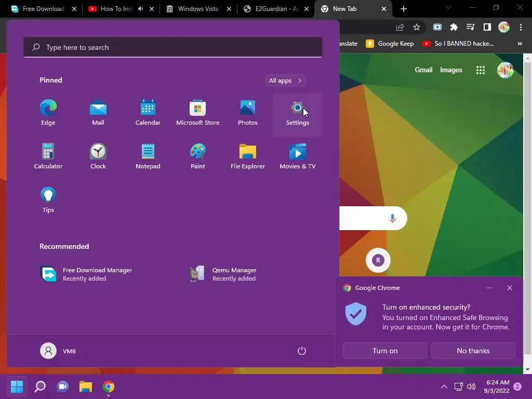
Task: Open the Chat app on taskbar
Action: coord(63,387)
